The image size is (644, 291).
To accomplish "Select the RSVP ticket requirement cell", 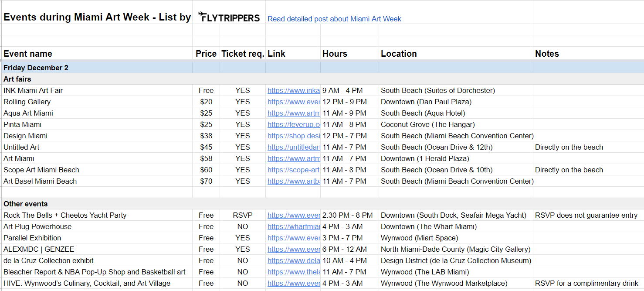I will 243,215.
